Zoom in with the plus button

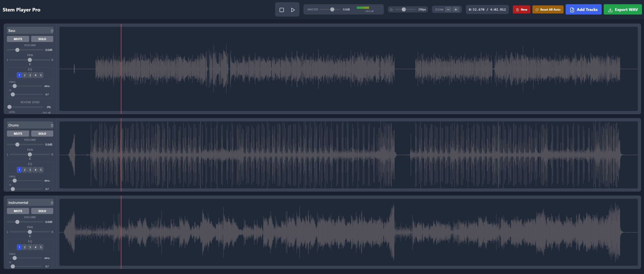pos(456,9)
